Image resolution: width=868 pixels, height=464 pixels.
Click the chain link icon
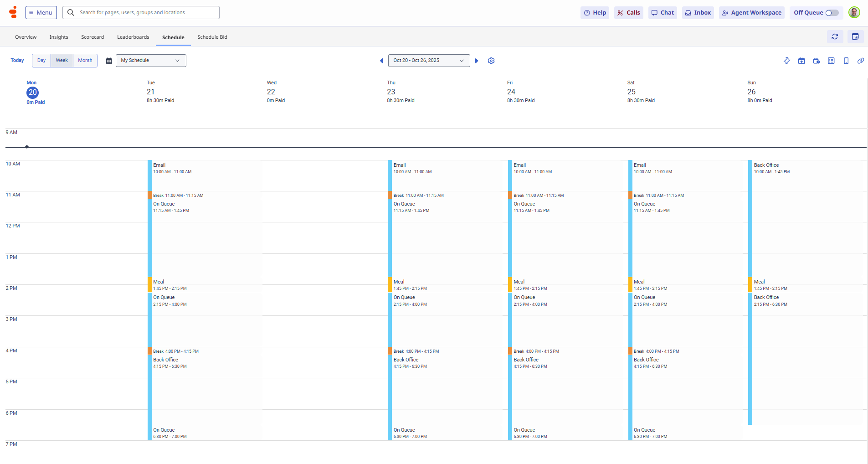861,61
